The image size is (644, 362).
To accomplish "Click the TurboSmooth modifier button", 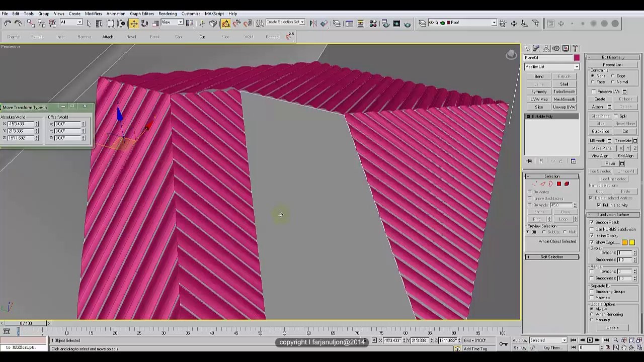I will [564, 92].
